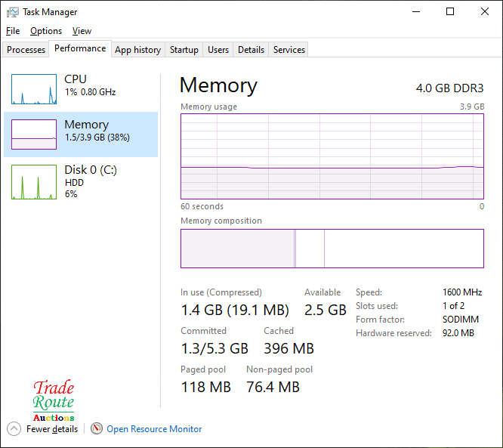Click the Hardware reserved value 92.0 MB
Viewport: 503px width, 448px height.
pos(458,333)
